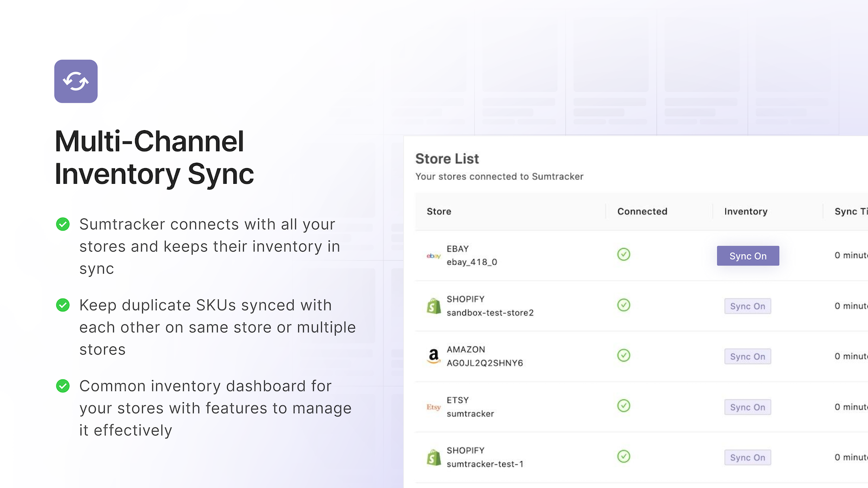The height and width of the screenshot is (488, 868).
Task: Toggle Sync On for sumtracker-test-1
Action: pos(748,458)
